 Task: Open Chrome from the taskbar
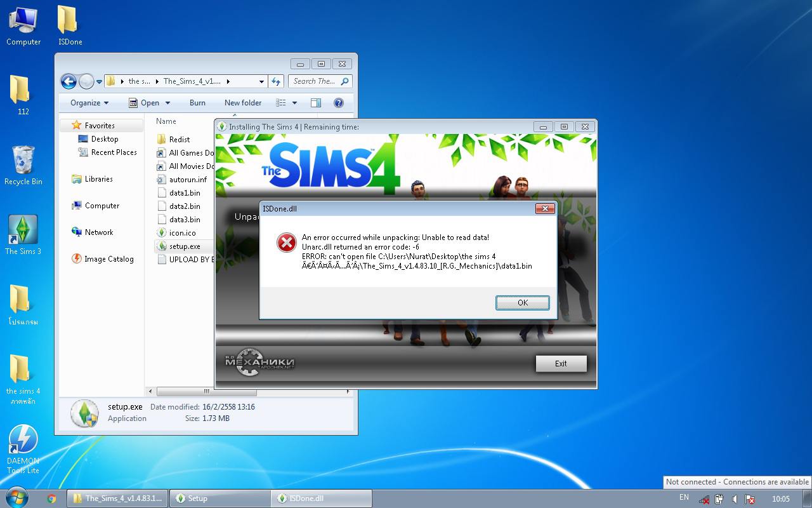[x=51, y=498]
